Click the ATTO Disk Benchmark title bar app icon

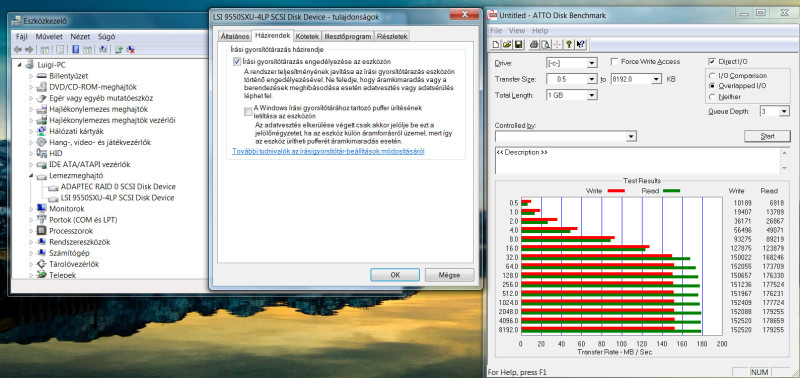493,15
